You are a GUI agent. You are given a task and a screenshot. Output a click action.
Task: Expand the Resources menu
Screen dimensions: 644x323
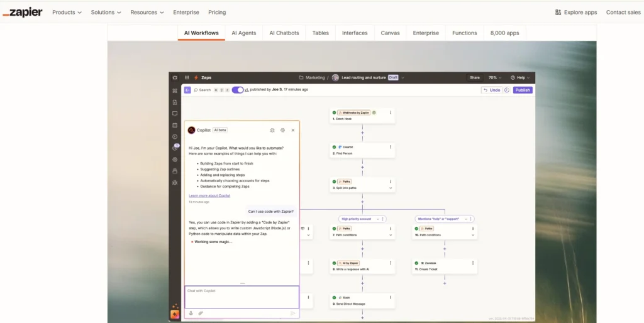coord(147,13)
